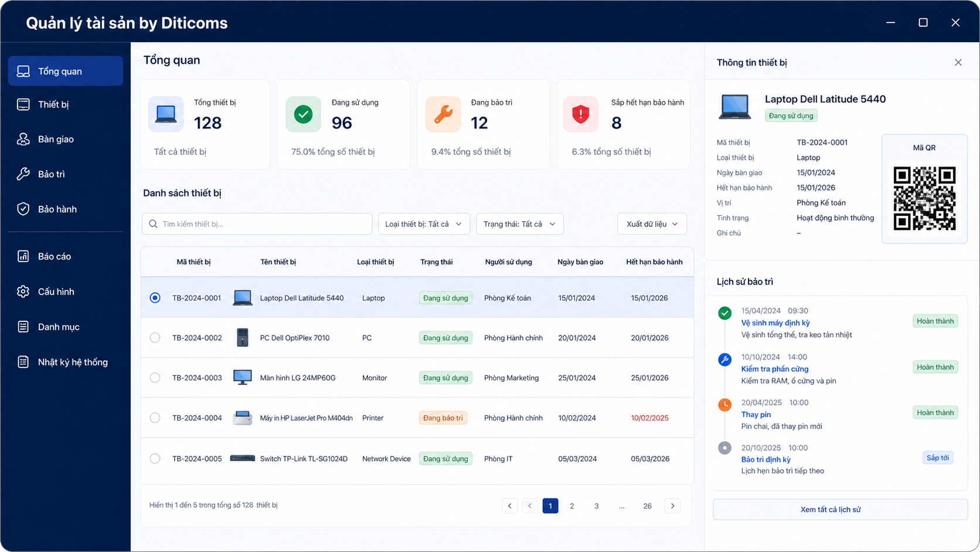Click the printer icon in row TB-2024-0004
This screenshot has width=980, height=552.
click(x=243, y=418)
